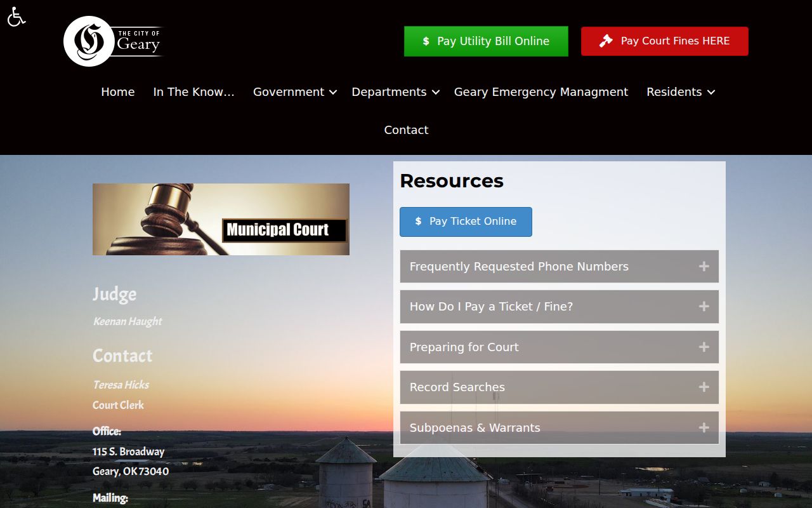Expand the Residents menu chevron
The width and height of the screenshot is (812, 508).
coord(711,93)
